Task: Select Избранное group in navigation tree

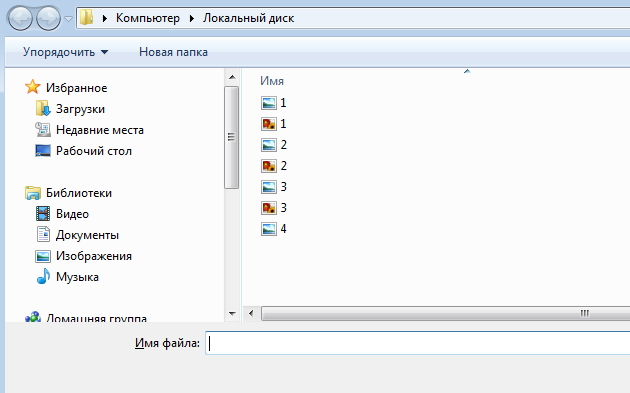Action: (x=66, y=88)
